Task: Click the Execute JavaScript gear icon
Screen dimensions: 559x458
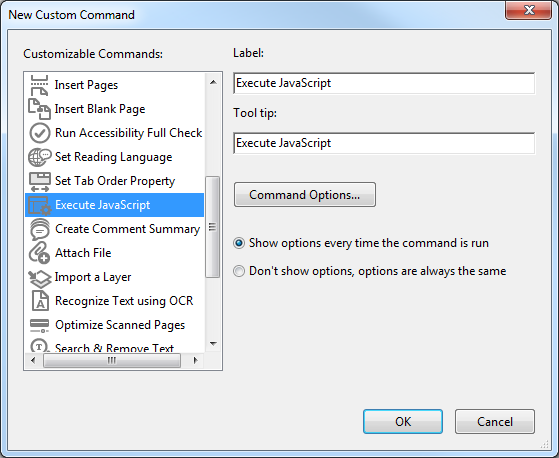Action: 40,205
